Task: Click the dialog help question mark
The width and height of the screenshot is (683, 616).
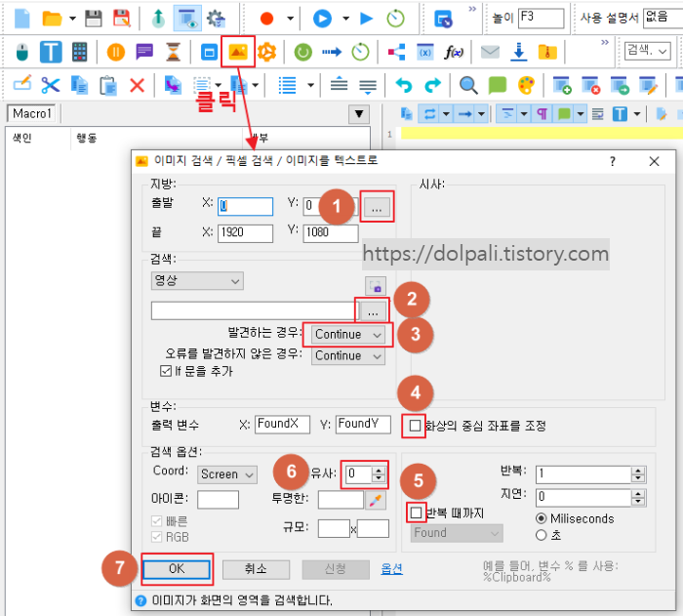Action: 613,161
